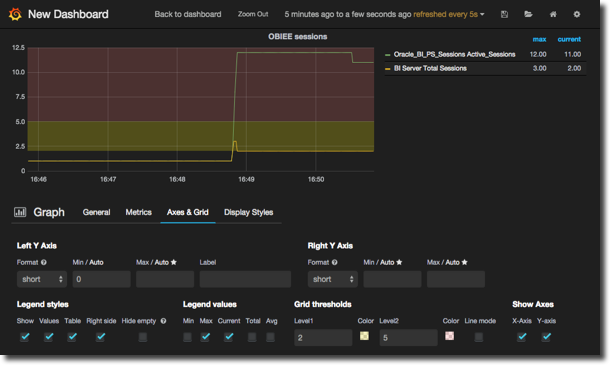This screenshot has width=610, height=365.
Task: Click the Hide empty help icon
Action: click(x=163, y=321)
